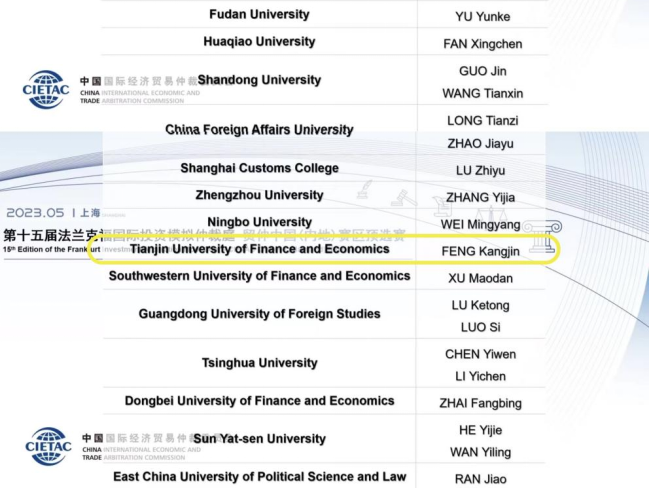This screenshot has height=488, width=649.
Task: Select the name 'LI Yichen'
Action: click(481, 376)
